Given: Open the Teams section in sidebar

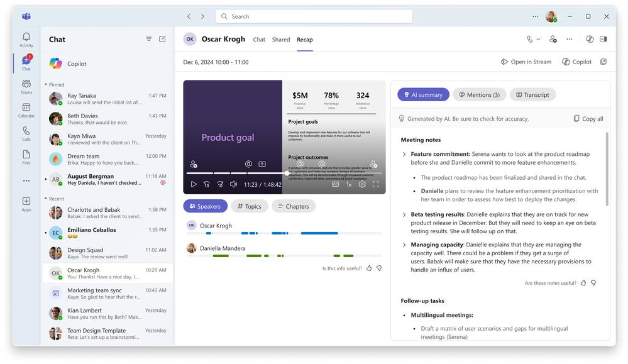Looking at the screenshot, I should point(26,87).
